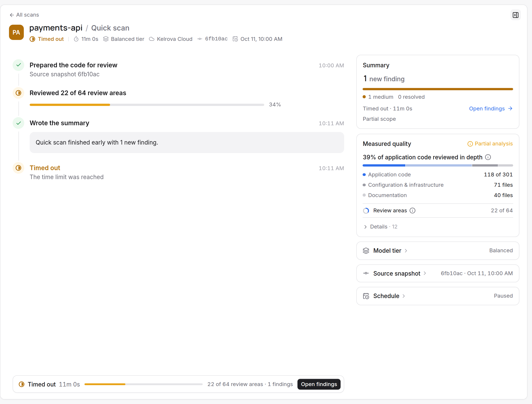Screen dimensions: 532x404
Task: Click the calendar icon beside Oct 11, 10:00 AM
Action: [235, 39]
